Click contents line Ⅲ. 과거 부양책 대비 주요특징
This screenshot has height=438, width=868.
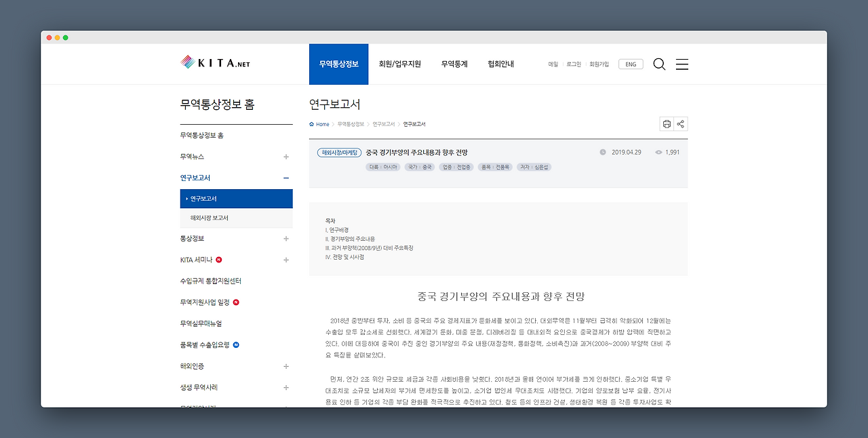tap(370, 248)
